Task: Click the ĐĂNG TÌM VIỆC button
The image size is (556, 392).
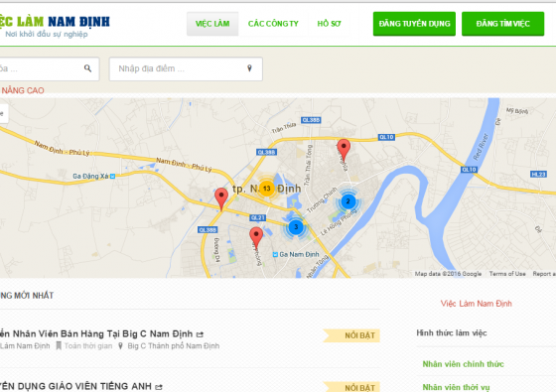Action: point(502,24)
